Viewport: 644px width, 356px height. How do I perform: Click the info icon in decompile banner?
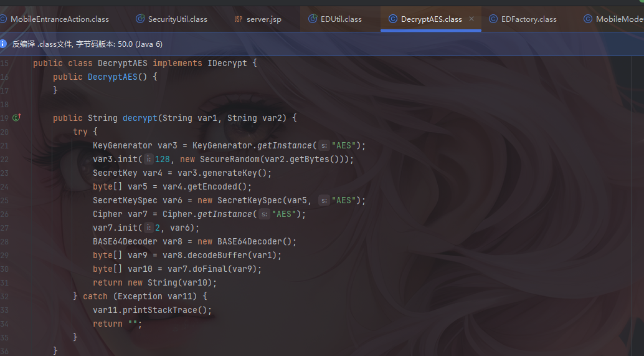(3, 44)
